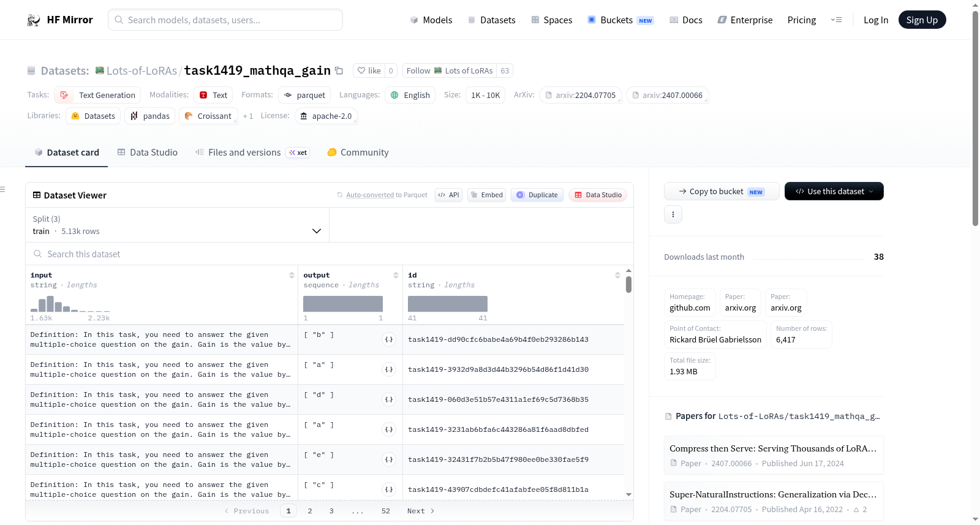Open the Spaces menu

tap(551, 20)
